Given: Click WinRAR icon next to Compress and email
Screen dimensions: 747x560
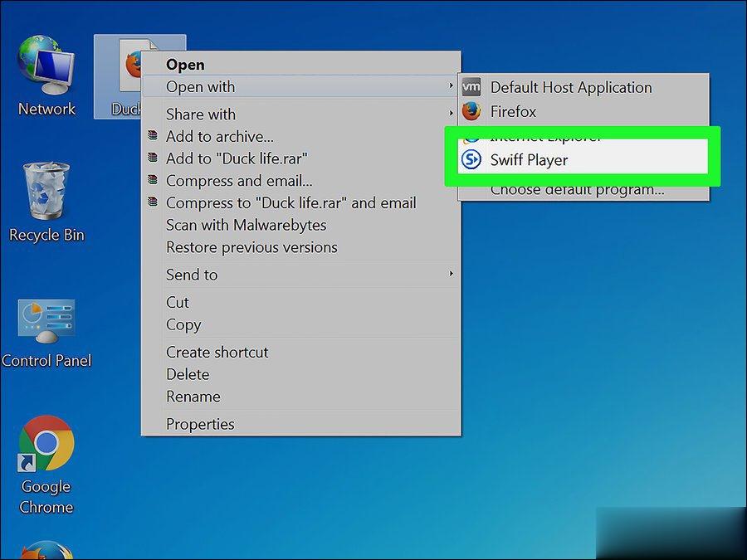Looking at the screenshot, I should [x=153, y=179].
